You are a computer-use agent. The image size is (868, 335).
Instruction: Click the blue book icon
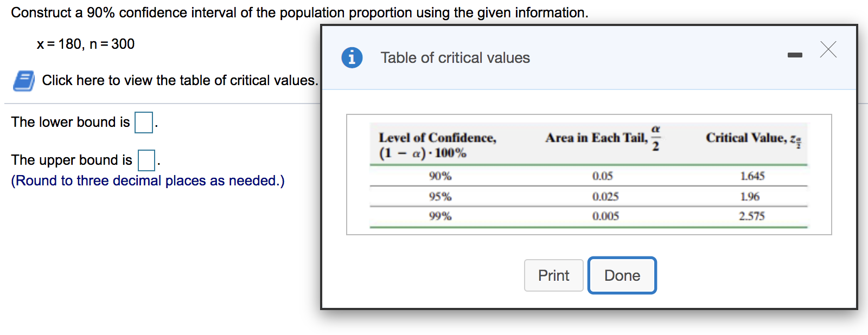click(24, 81)
